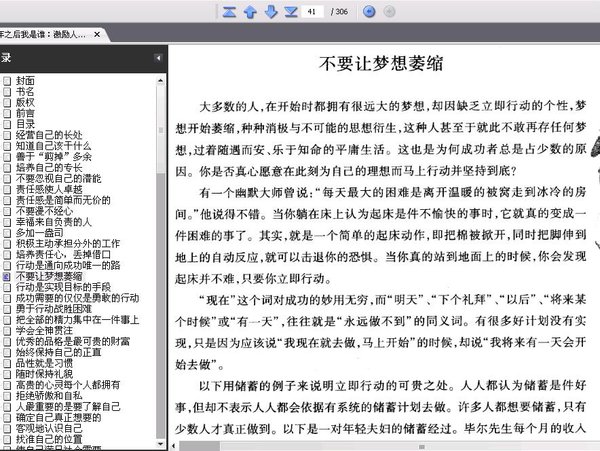This screenshot has height=451, width=600.
Task: Go to chapter 多加一盎司
Action: 39,233
